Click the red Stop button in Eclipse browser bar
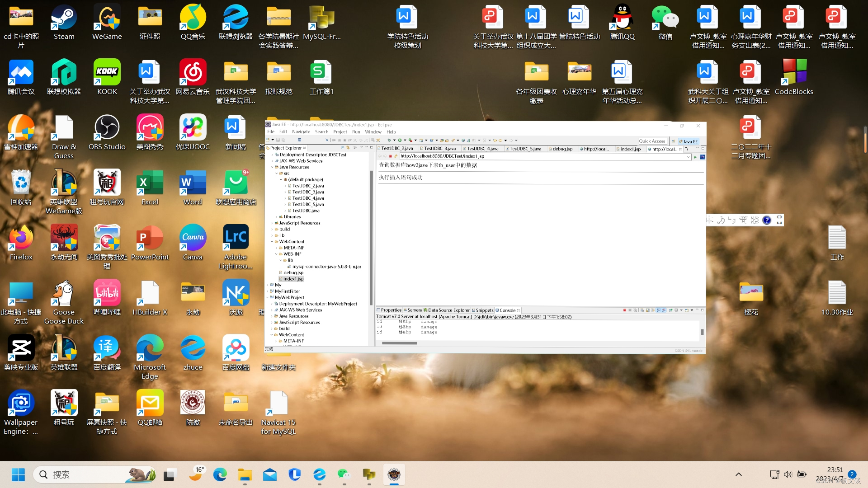 pyautogui.click(x=390, y=156)
